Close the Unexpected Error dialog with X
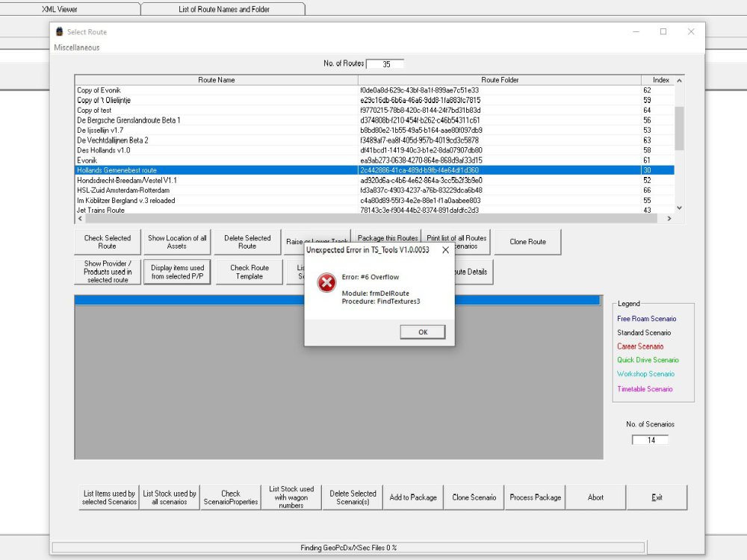747x560 pixels. coord(445,251)
